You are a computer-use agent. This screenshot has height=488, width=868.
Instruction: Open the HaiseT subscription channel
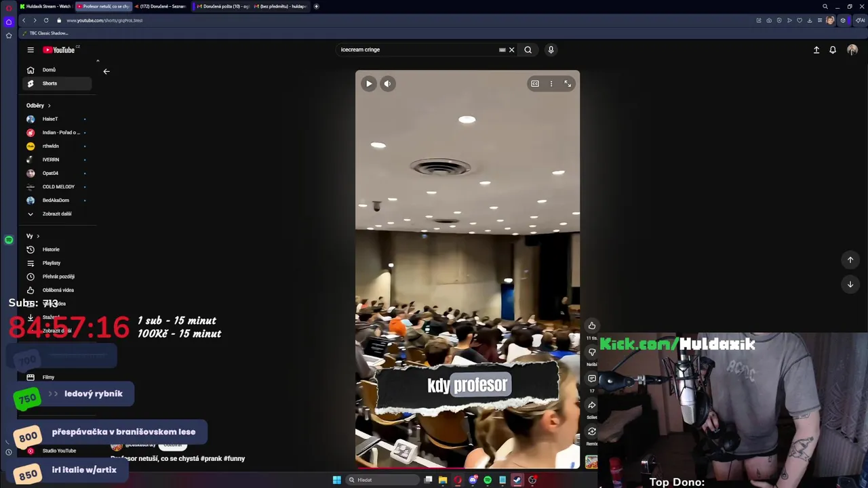tap(57, 119)
